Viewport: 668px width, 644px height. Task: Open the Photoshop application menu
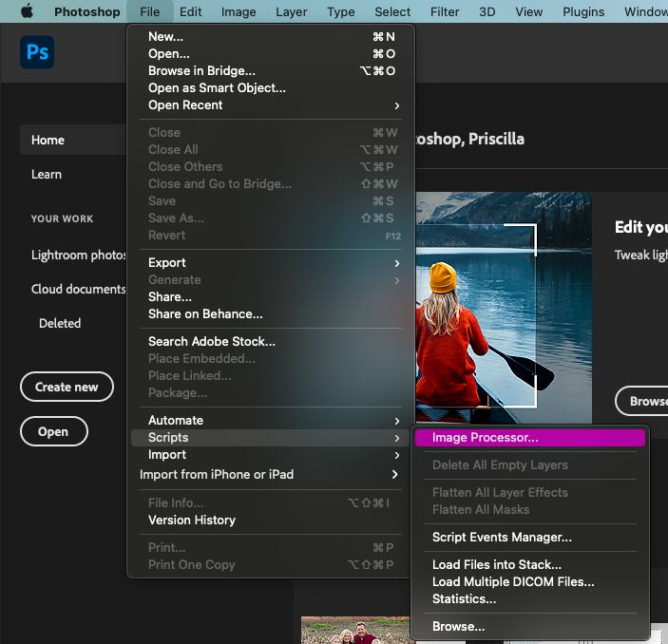click(x=86, y=12)
